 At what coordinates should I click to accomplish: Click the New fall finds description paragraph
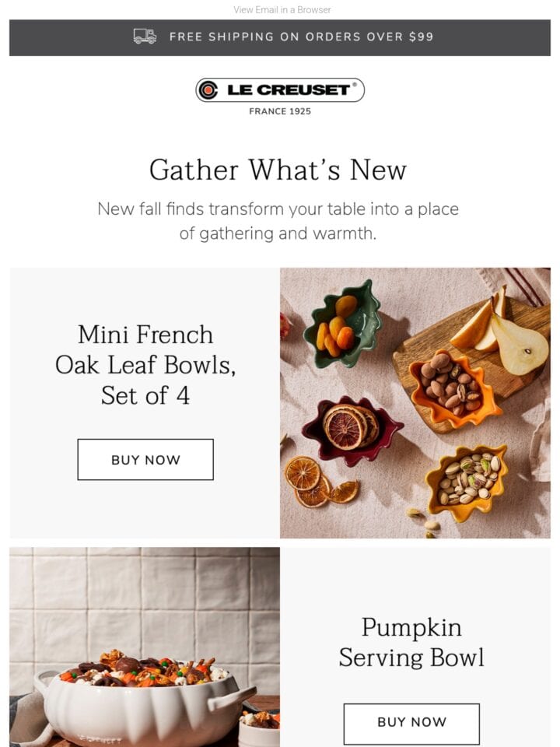click(x=278, y=221)
